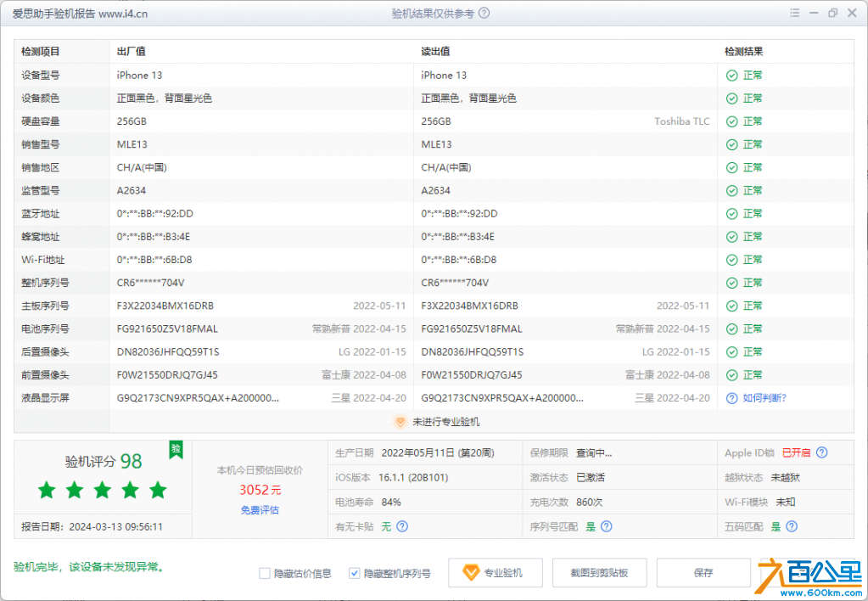Open the 免费评估 link
The width and height of the screenshot is (868, 601).
click(260, 510)
